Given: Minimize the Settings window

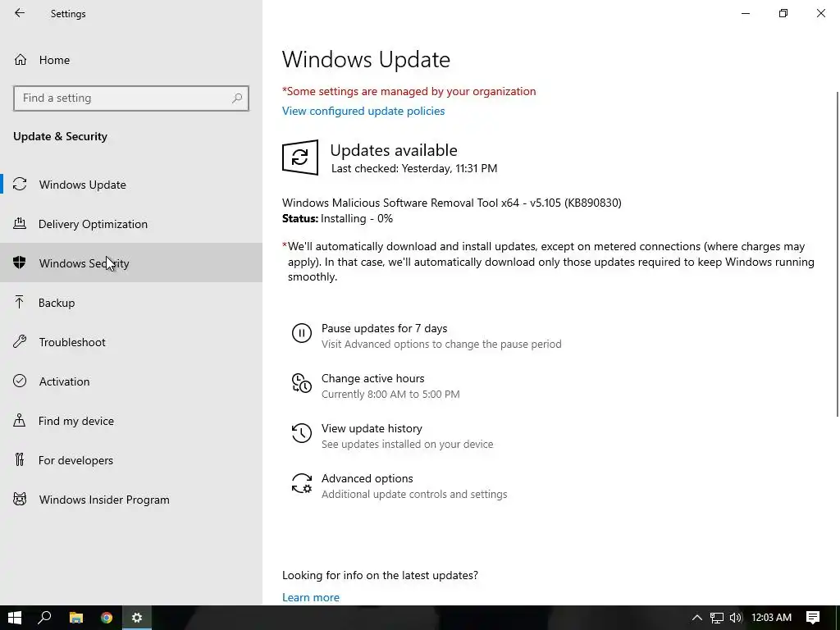Looking at the screenshot, I should (746, 13).
